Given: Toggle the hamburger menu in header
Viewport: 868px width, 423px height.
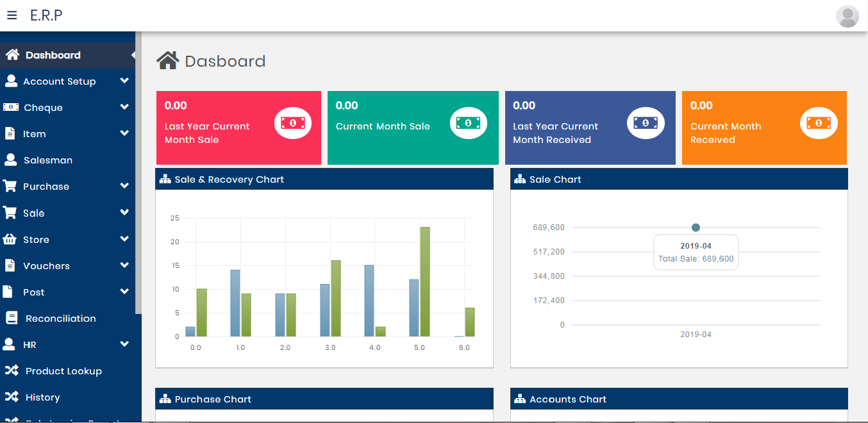Looking at the screenshot, I should pos(12,15).
